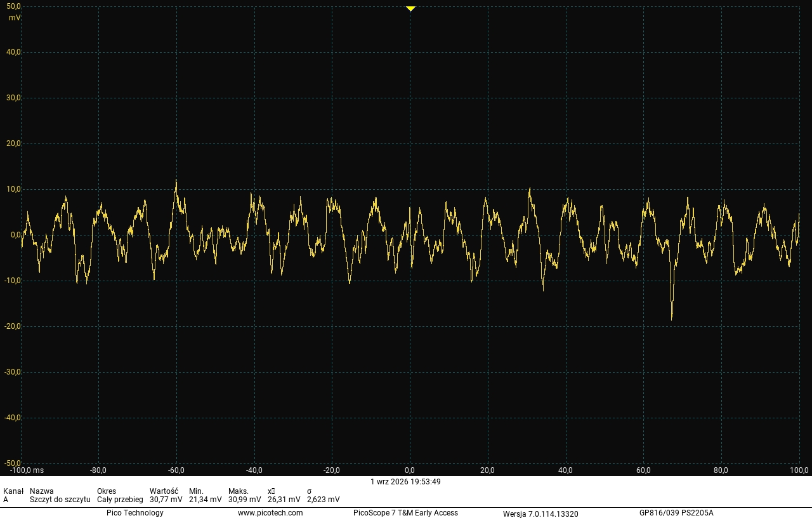Viewport: 812px width, 518px height.
Task: Select the -80,0 time axis label
Action: (x=98, y=470)
